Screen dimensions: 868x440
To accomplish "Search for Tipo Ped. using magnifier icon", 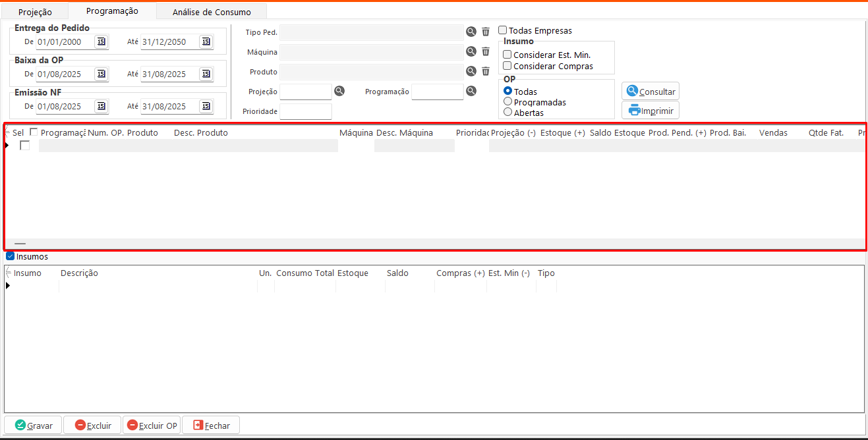I will tap(471, 32).
